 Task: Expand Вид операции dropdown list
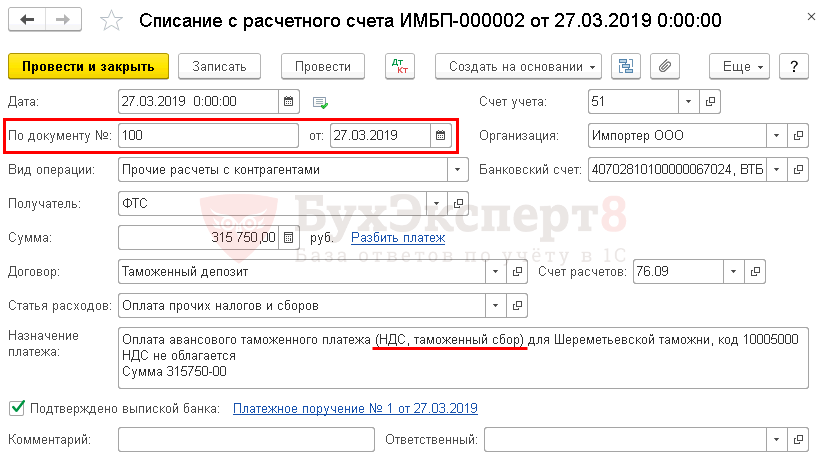click(458, 169)
